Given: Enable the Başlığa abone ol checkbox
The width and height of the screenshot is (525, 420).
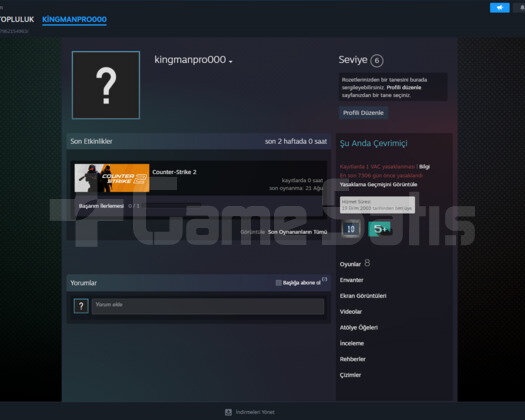Looking at the screenshot, I should coord(278,283).
